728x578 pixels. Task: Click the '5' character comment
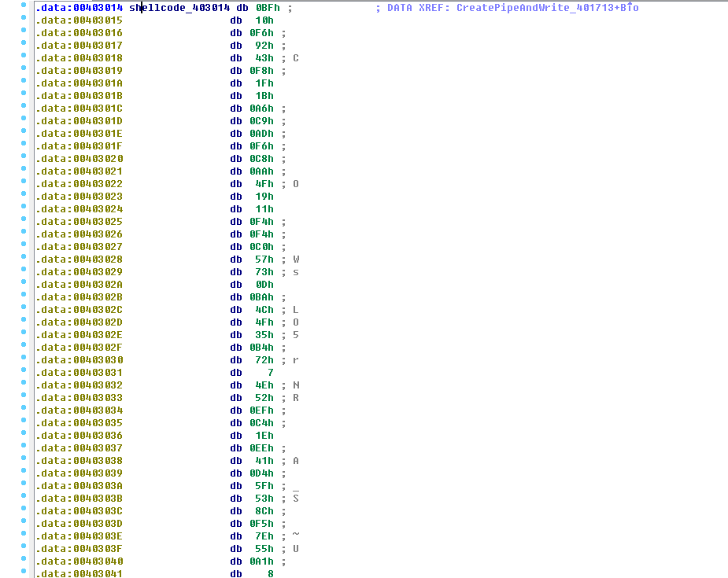click(x=296, y=335)
